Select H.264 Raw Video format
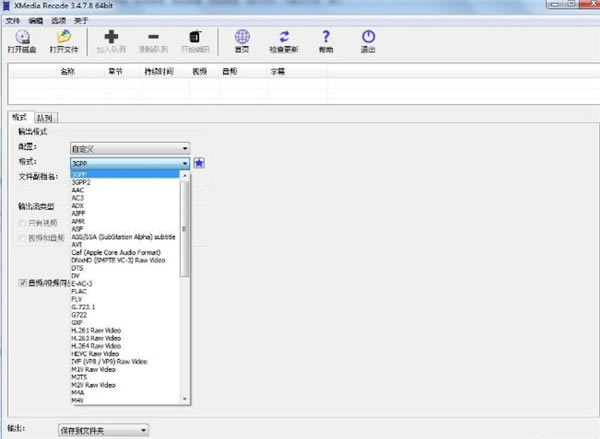The image size is (600, 439). click(125, 346)
